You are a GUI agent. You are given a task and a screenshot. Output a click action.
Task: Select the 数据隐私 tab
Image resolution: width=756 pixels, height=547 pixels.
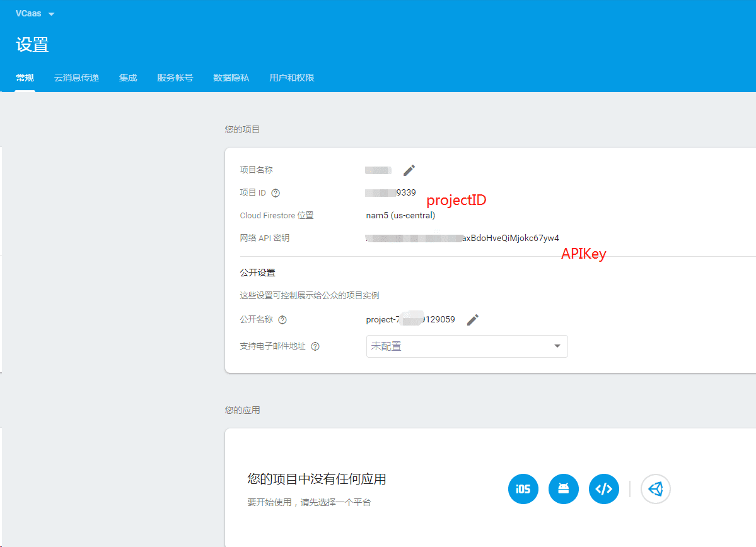tap(231, 78)
